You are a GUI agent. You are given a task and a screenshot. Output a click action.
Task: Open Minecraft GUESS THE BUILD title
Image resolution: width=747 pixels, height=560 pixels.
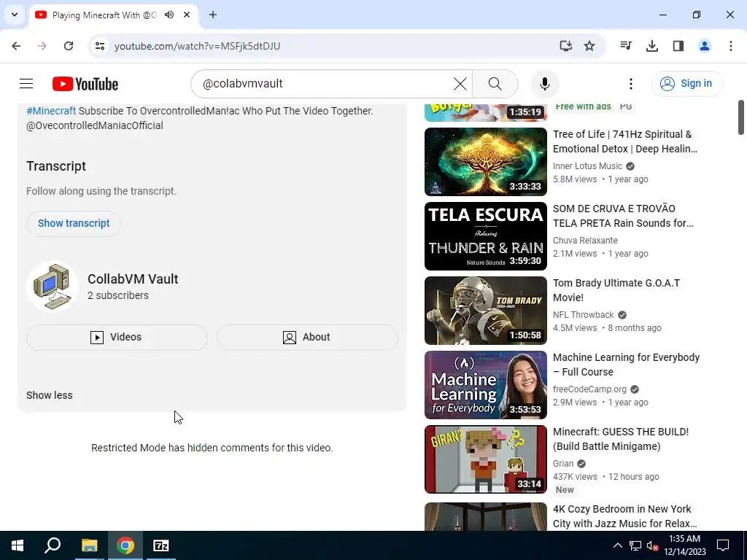click(621, 438)
